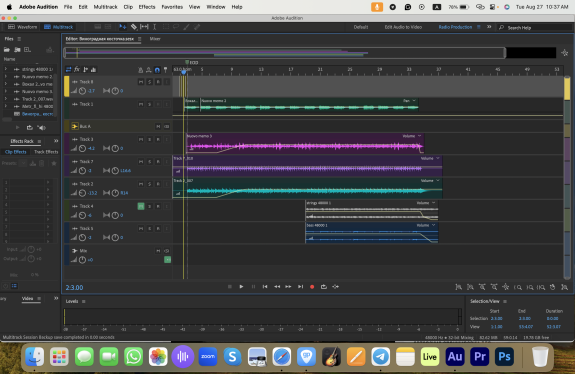The image size is (575, 374).
Task: Arm Track 2 for record
Action: click(x=158, y=184)
